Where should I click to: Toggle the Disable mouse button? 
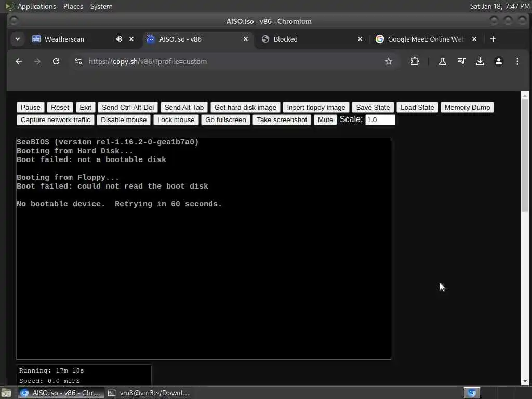[x=124, y=120]
